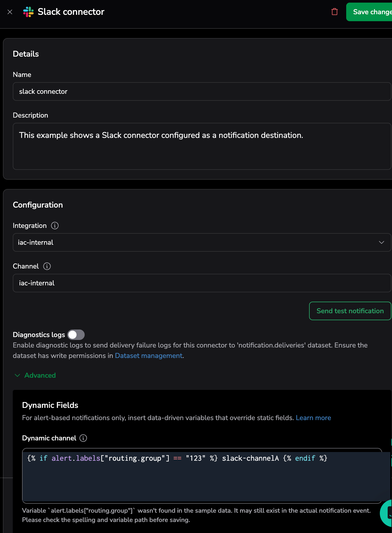Open the Dataset management link

[x=149, y=356]
